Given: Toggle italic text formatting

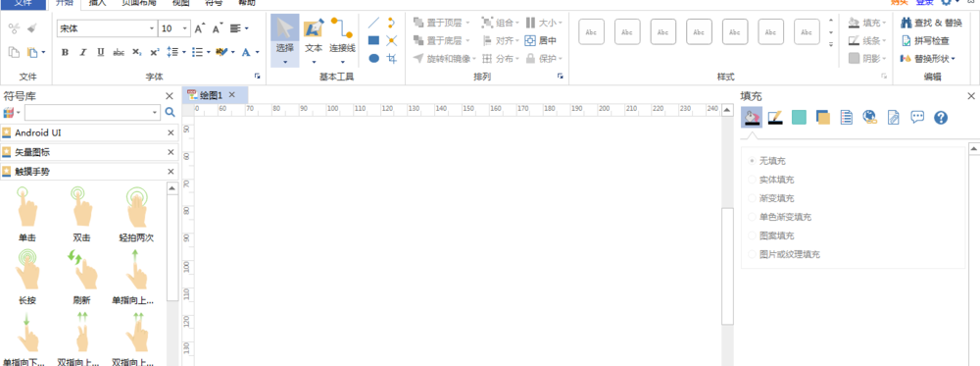Looking at the screenshot, I should point(82,53).
